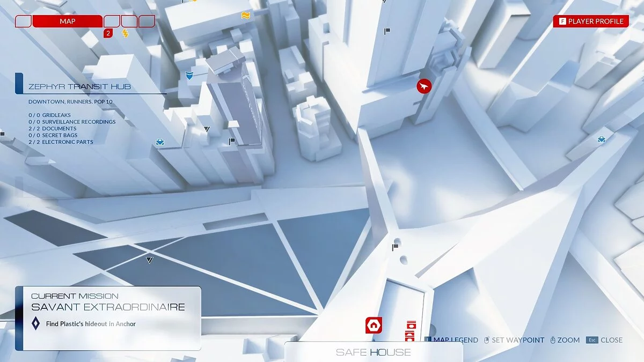This screenshot has height=362, width=644.
Task: Open the Player Profile
Action: tap(591, 21)
